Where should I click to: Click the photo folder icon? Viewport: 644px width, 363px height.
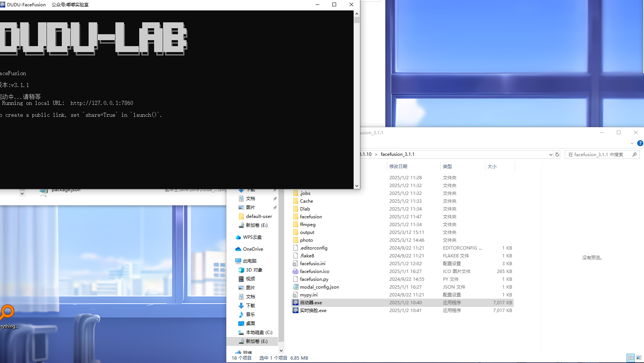[296, 240]
